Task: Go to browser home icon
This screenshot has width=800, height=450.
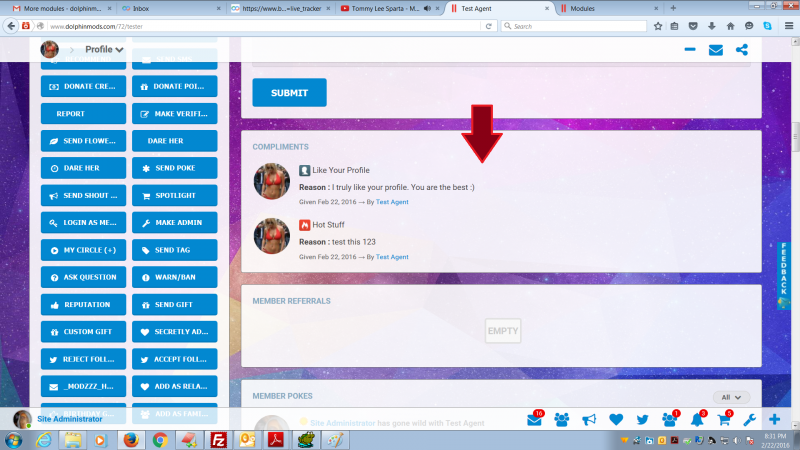Action: tap(731, 26)
